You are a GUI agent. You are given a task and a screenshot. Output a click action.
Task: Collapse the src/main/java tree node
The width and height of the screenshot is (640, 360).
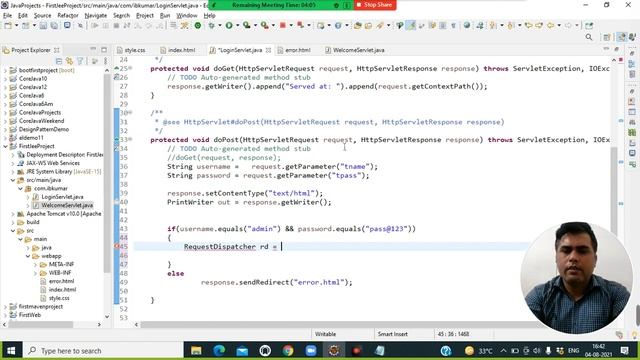coord(13,180)
